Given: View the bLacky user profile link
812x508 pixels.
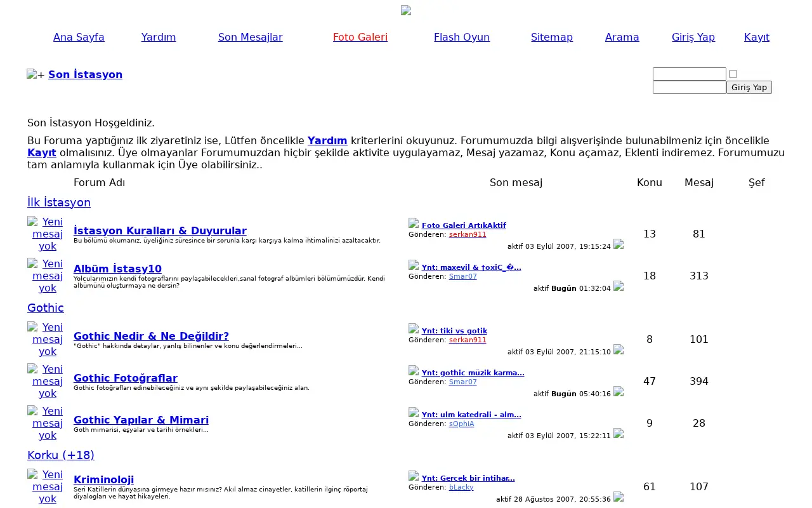Looking at the screenshot, I should (461, 487).
